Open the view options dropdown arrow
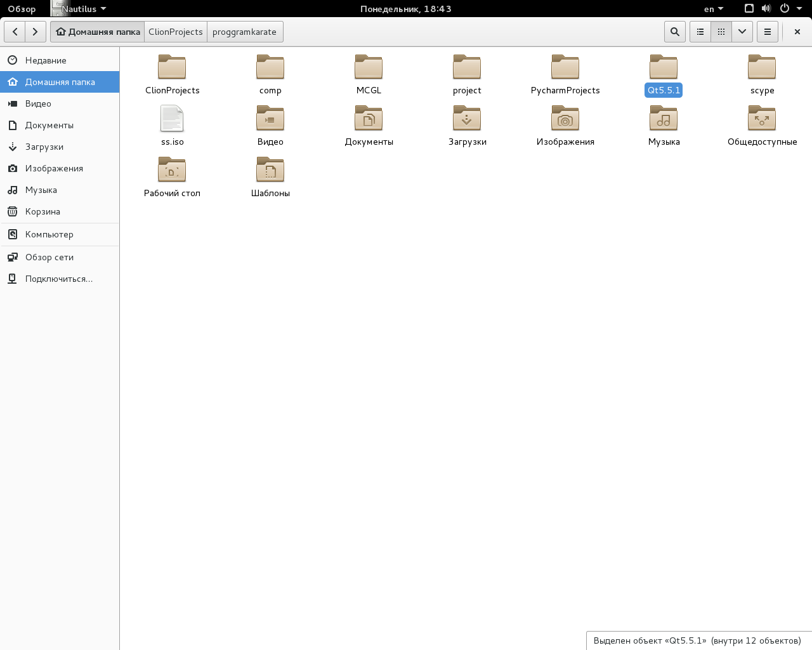Image resolution: width=812 pixels, height=650 pixels. [x=742, y=32]
